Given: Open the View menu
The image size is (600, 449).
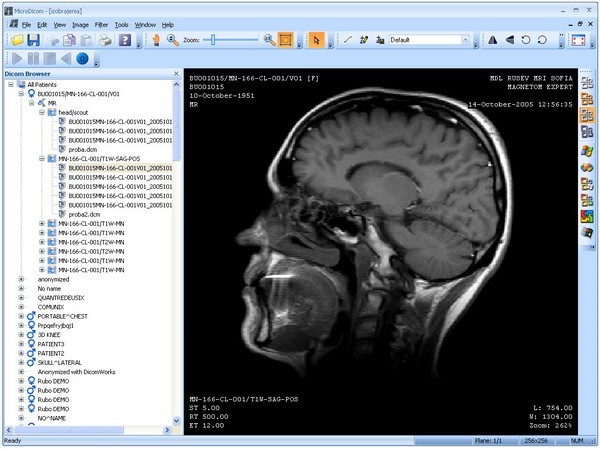Looking at the screenshot, I should pyautogui.click(x=59, y=25).
